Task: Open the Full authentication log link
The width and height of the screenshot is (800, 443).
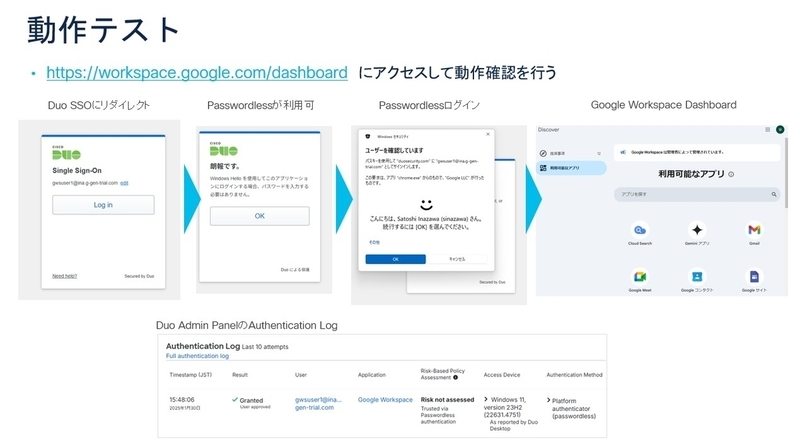Action: (197, 356)
